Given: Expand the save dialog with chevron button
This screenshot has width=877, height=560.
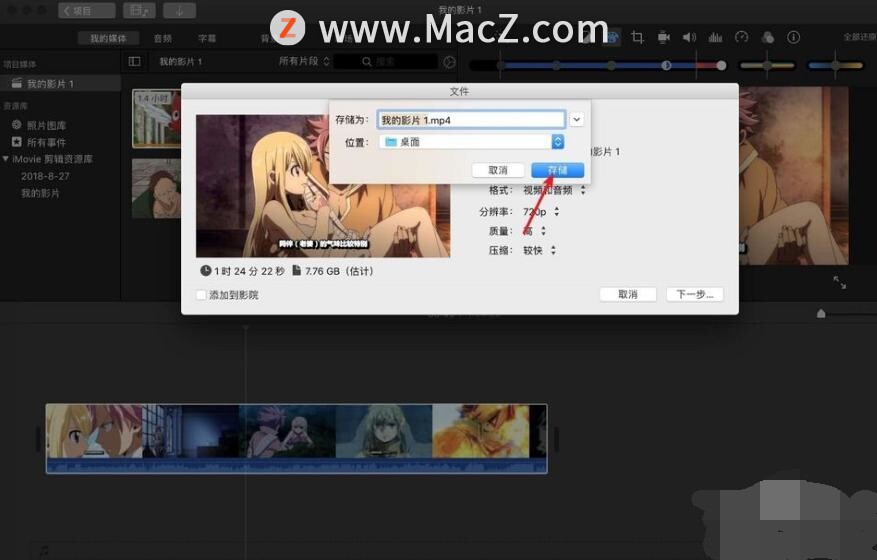Looking at the screenshot, I should coord(577,120).
